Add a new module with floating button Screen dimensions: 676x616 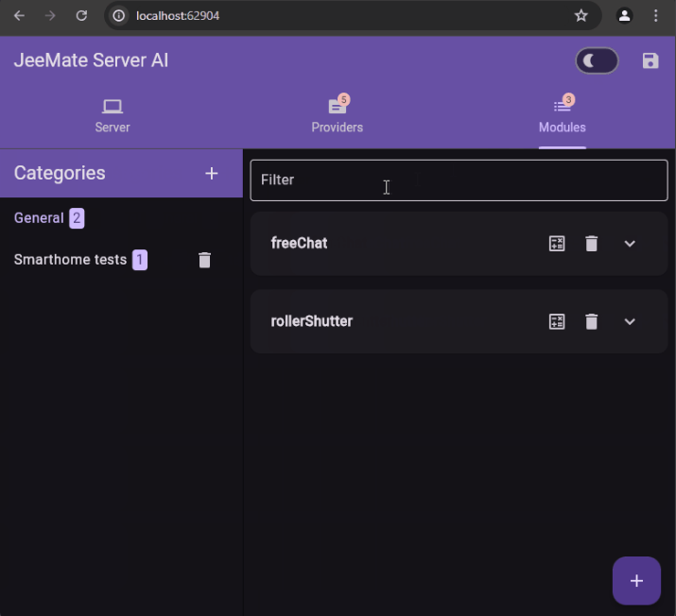pos(636,581)
